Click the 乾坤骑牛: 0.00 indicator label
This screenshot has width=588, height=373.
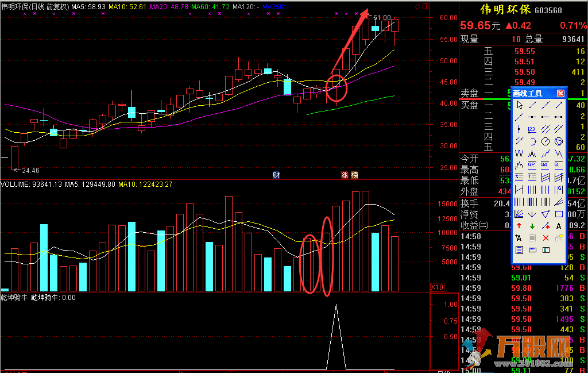[x=53, y=298]
